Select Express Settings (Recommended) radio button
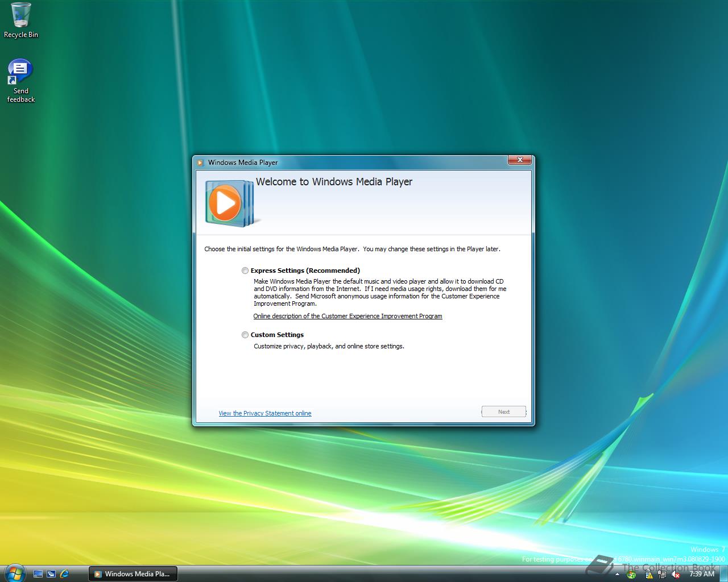728x582 pixels. coord(245,271)
